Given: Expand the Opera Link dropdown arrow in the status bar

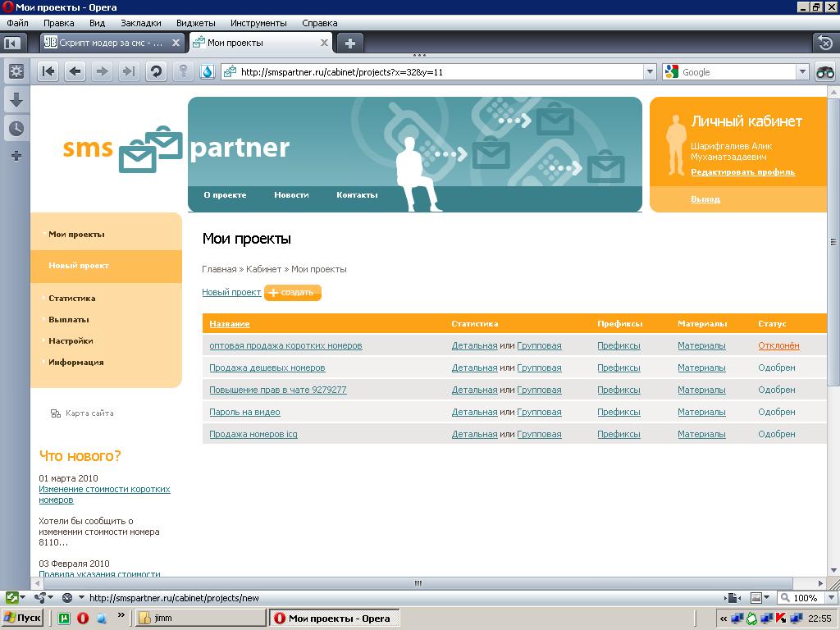Looking at the screenshot, I should click(x=22, y=597).
